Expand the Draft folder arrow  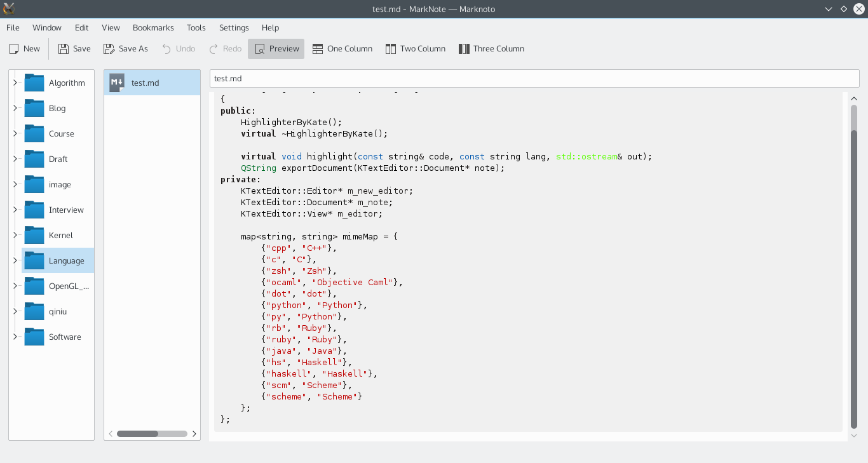15,159
